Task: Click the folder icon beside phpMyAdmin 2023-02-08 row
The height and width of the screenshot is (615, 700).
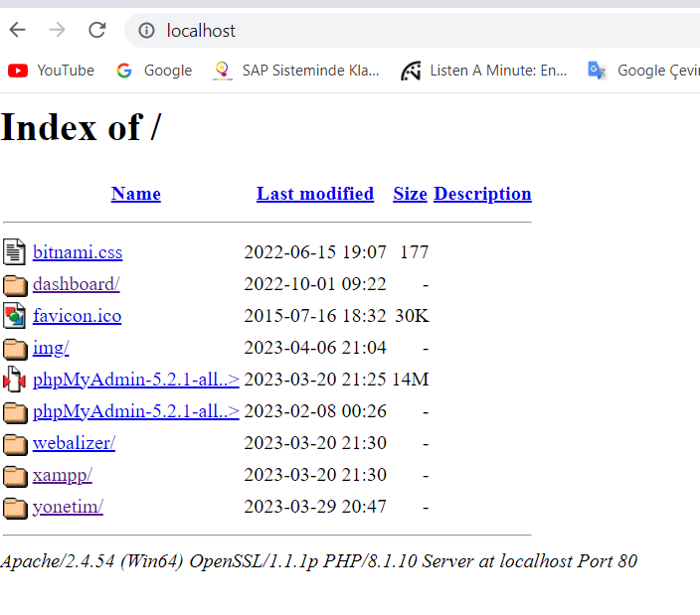Action: pos(15,412)
